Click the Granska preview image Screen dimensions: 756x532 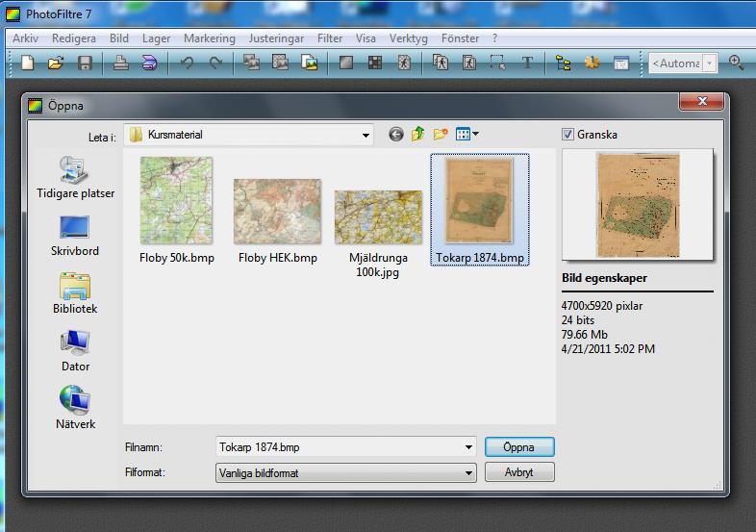638,205
